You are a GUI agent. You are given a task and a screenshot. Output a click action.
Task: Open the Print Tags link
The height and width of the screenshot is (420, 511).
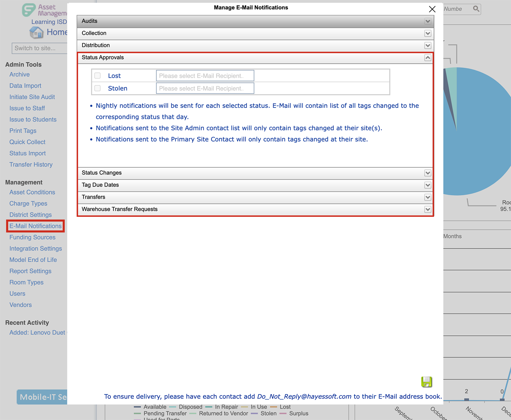[23, 131]
